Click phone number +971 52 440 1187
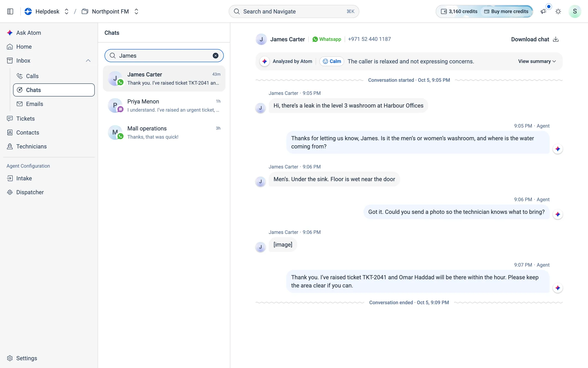The height and width of the screenshot is (368, 588). click(369, 39)
